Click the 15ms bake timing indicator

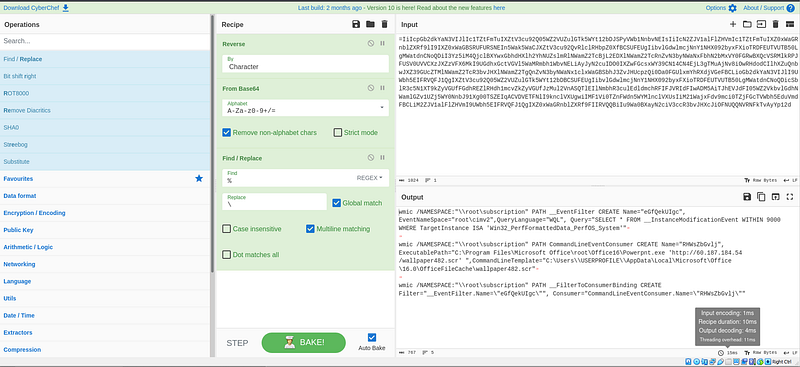728,353
